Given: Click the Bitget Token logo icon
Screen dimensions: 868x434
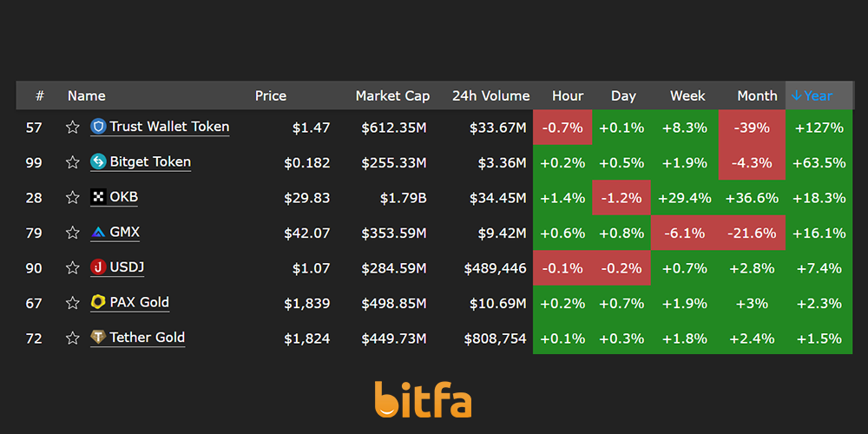Looking at the screenshot, I should [x=98, y=161].
